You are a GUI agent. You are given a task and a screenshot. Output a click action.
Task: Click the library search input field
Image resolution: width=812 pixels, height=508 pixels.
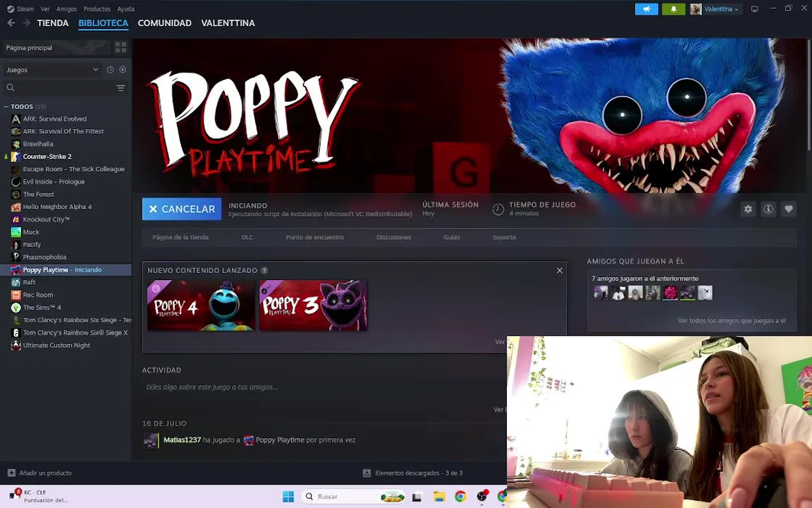65,87
